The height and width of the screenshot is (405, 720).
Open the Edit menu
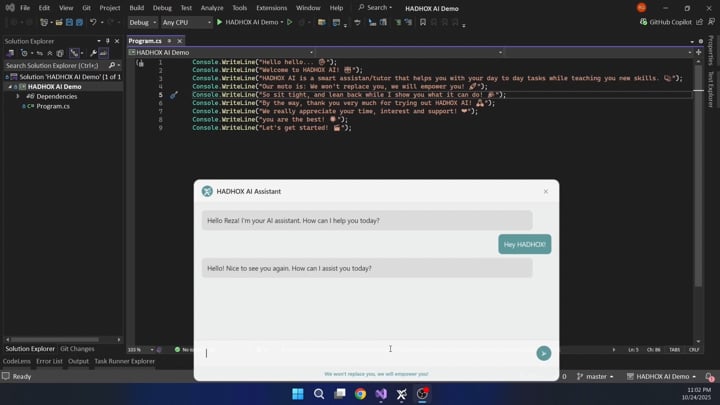tap(44, 8)
